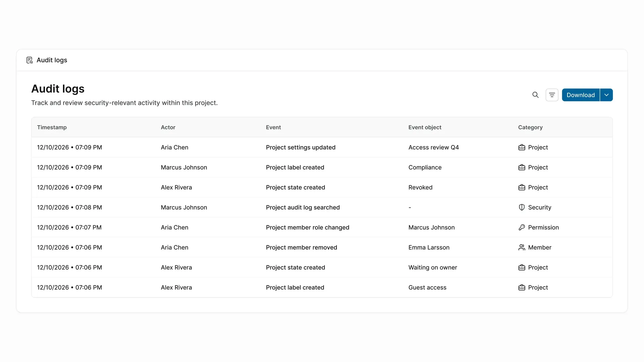
Task: Open the audit log search icon
Action: coord(535,95)
